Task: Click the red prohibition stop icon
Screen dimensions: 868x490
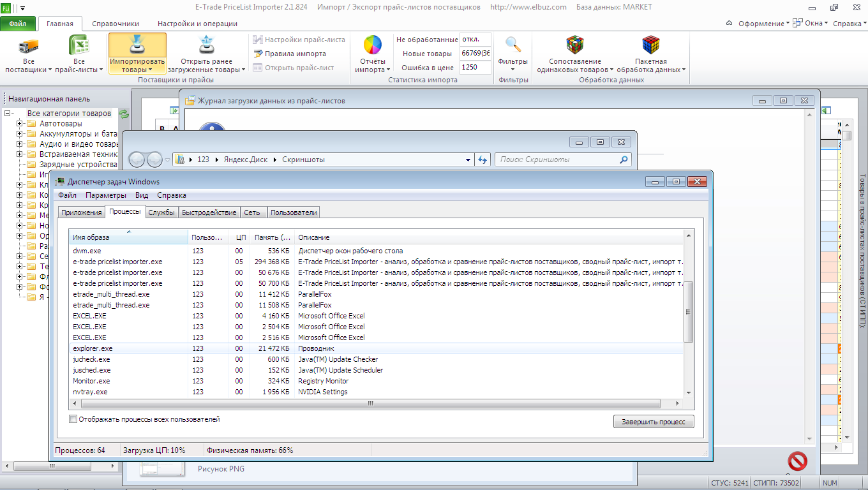Action: click(x=797, y=461)
